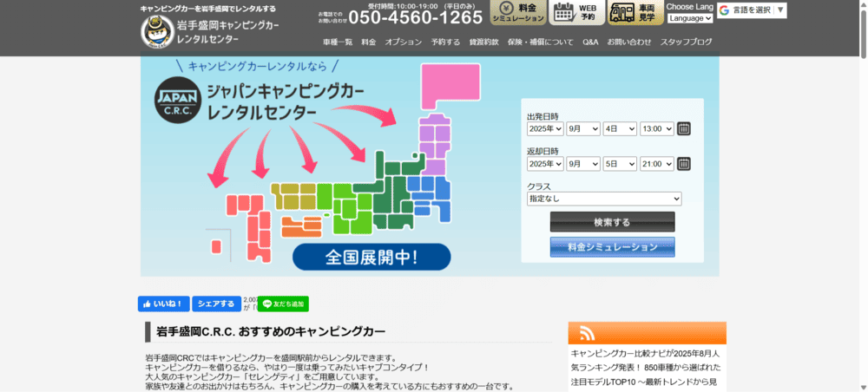This screenshot has height=392, width=868.
Task: Click the 全国展開中! banner button
Action: coord(372,257)
